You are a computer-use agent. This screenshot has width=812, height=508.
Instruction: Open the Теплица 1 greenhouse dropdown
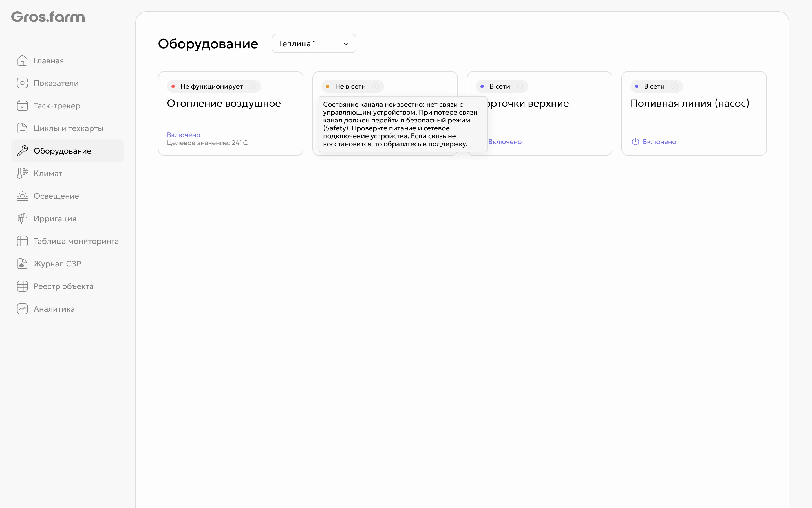click(314, 43)
